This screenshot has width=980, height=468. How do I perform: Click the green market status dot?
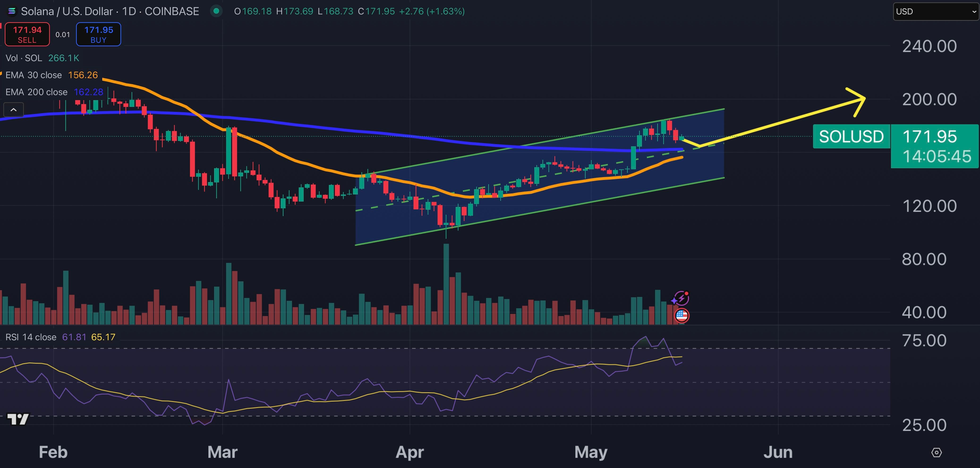(216, 11)
